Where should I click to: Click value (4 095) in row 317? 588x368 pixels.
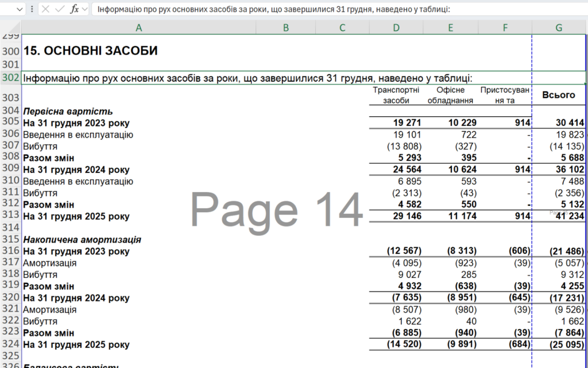pos(407,263)
